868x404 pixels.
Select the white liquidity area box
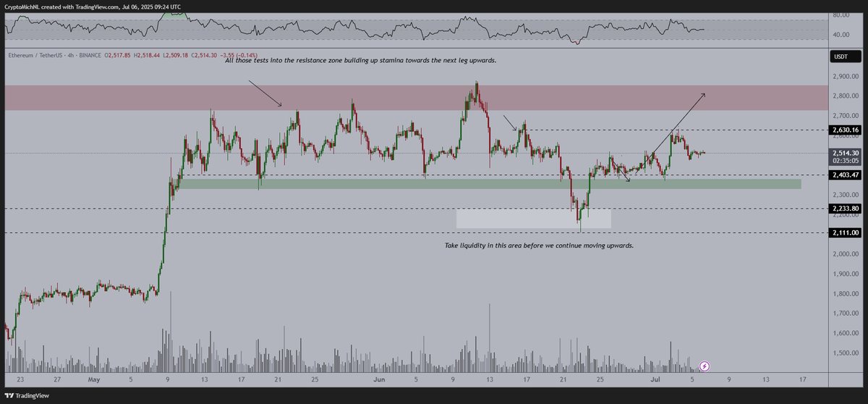[x=534, y=219]
